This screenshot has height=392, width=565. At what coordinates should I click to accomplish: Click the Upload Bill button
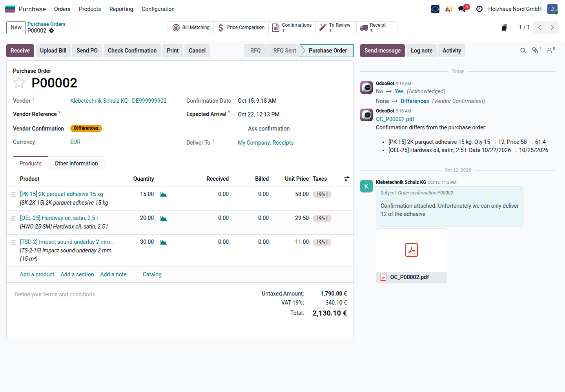coord(53,51)
